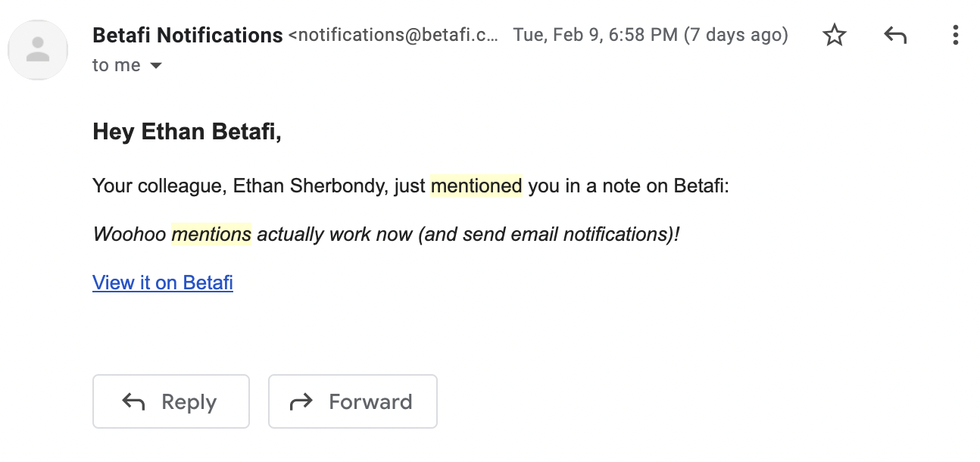Expand recipient details arrow next to "to me"

click(x=156, y=66)
